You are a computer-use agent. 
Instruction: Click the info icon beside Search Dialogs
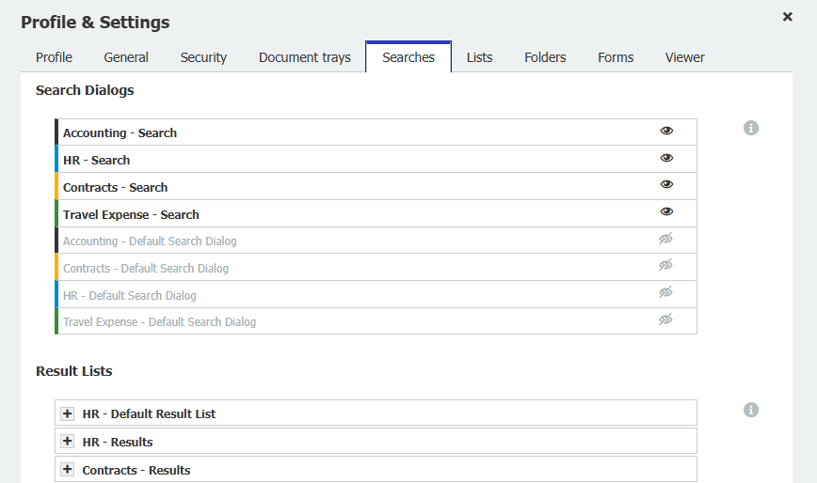[x=751, y=128]
